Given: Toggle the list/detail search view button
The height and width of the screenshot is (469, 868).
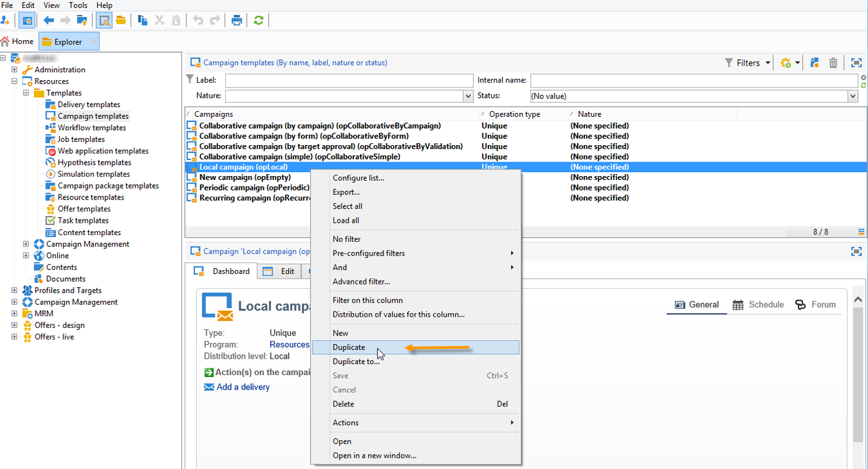Looking at the screenshot, I should [x=104, y=20].
